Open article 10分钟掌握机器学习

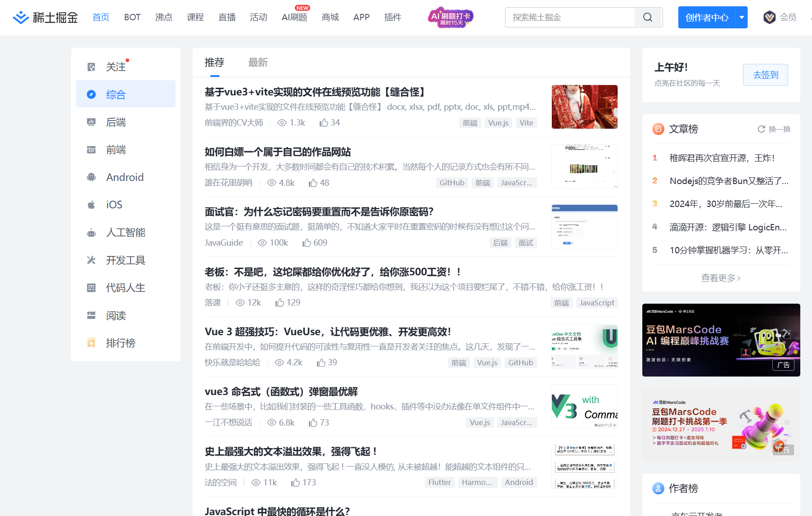tap(729, 250)
